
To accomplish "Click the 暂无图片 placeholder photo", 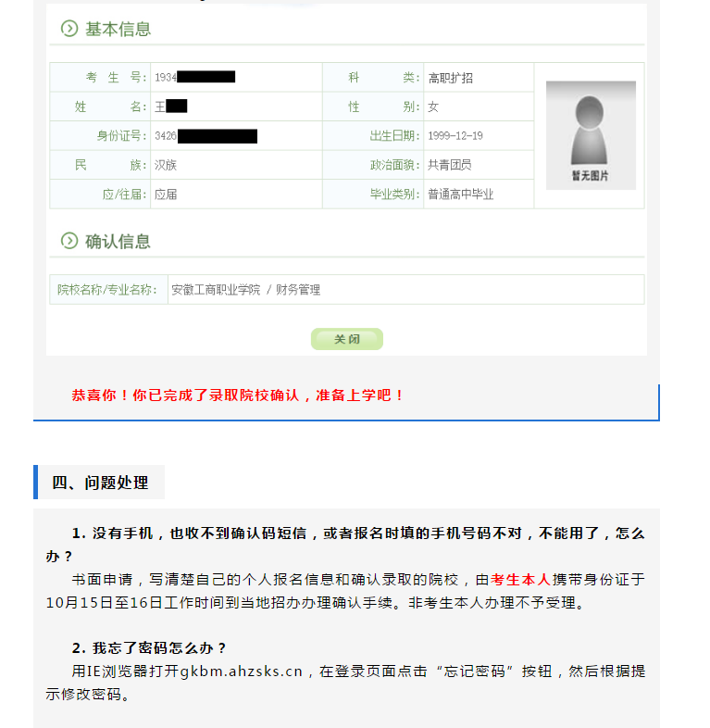I will click(x=590, y=135).
